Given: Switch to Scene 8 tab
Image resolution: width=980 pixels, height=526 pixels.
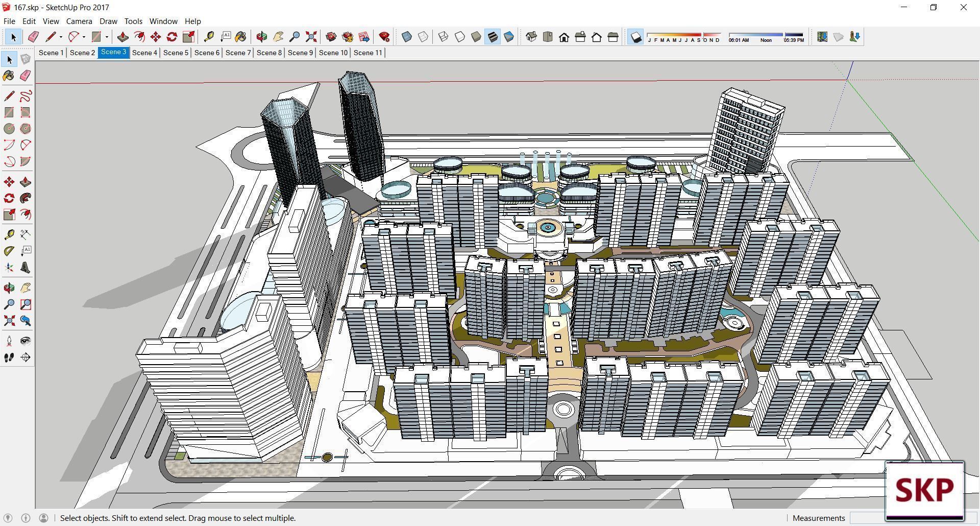Looking at the screenshot, I should tap(269, 53).
